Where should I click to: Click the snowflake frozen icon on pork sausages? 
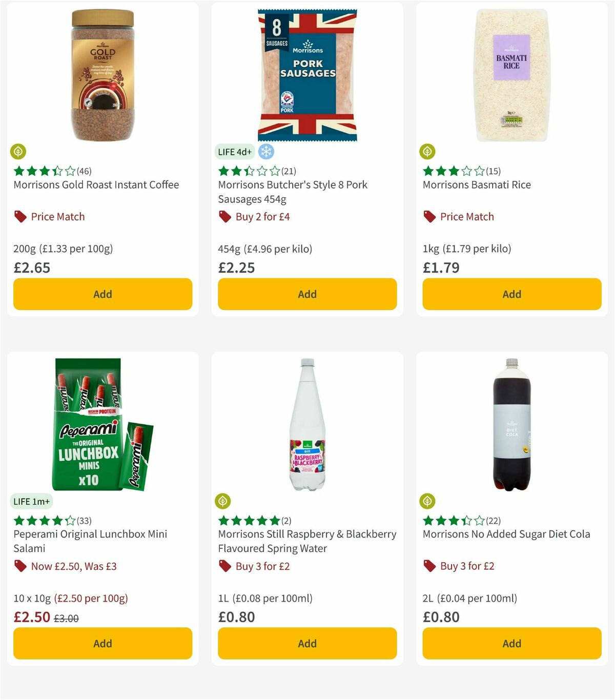pyautogui.click(x=265, y=152)
